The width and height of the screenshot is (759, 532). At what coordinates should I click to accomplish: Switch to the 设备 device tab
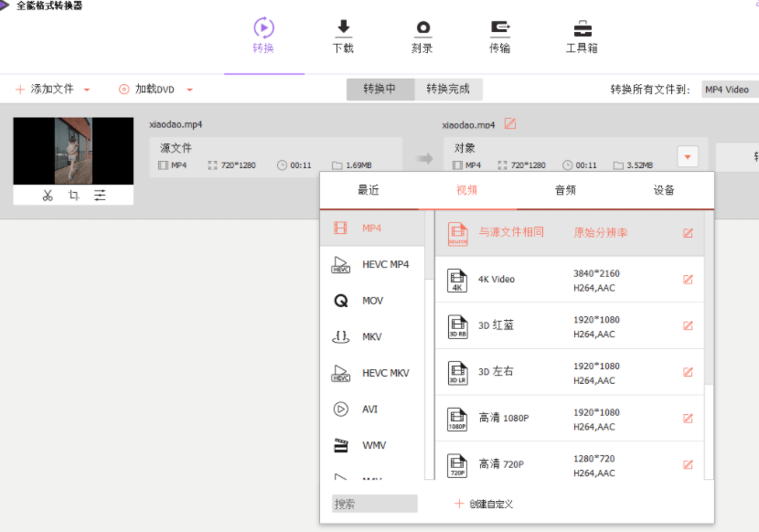664,190
